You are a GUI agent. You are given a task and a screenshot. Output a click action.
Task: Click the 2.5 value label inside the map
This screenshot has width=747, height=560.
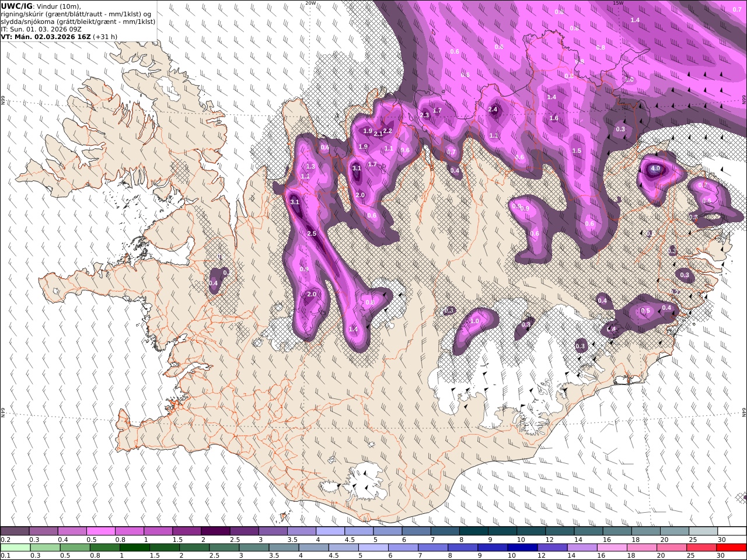click(x=312, y=233)
